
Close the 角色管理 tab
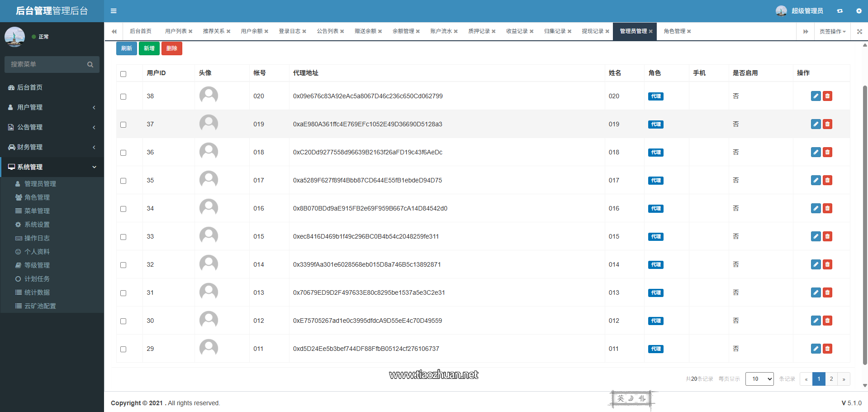tap(689, 31)
